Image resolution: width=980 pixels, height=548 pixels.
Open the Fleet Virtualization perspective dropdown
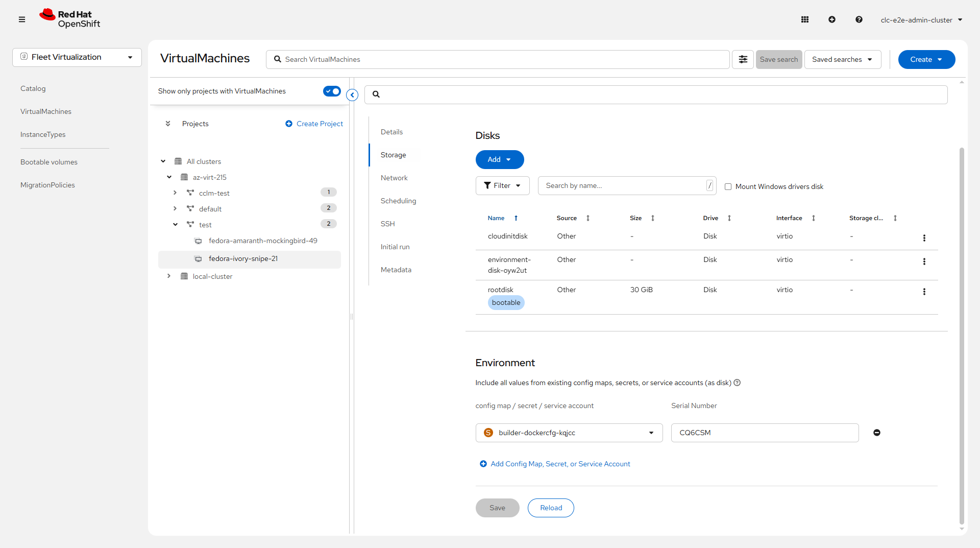click(77, 57)
